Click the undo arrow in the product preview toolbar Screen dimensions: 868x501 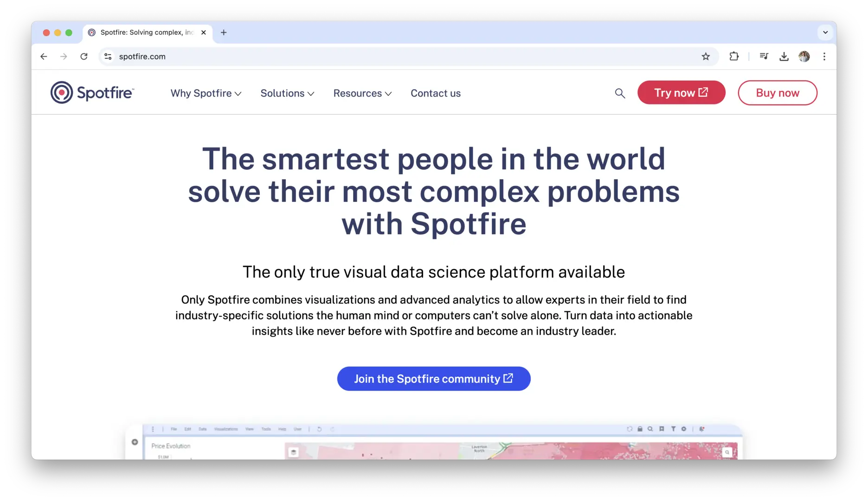click(319, 429)
